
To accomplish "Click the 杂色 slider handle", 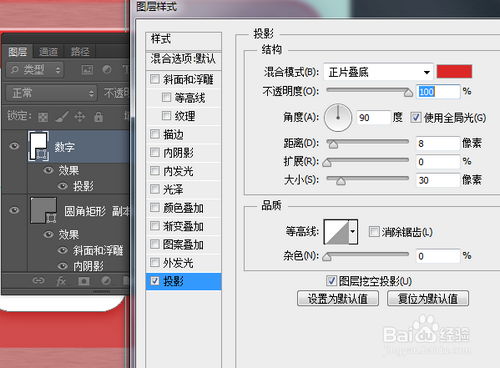I will pos(327,257).
